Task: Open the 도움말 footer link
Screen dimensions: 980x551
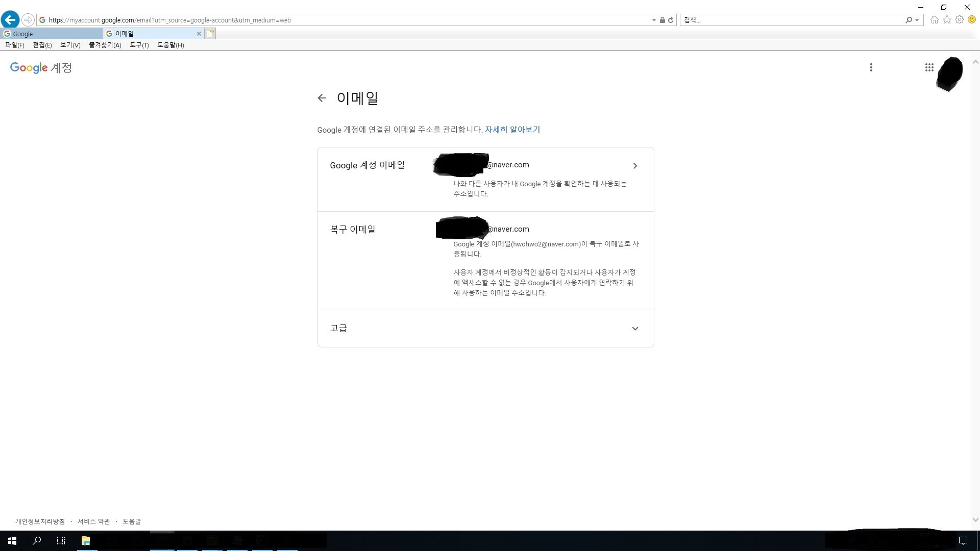Action: pos(132,521)
